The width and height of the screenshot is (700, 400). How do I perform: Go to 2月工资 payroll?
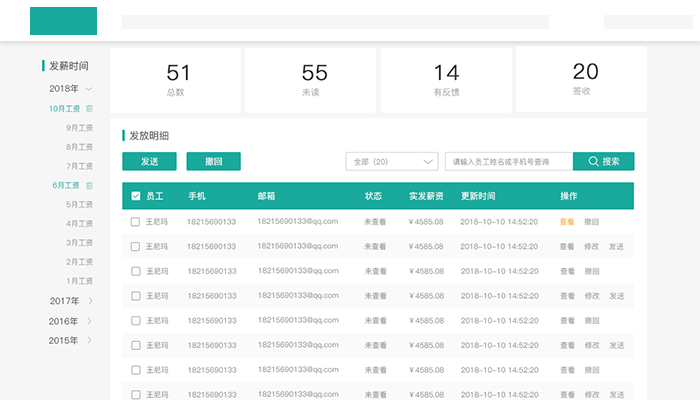[79, 262]
